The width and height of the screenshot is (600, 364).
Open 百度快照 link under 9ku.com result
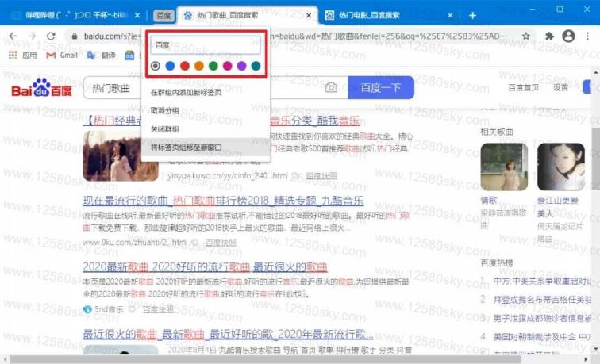pos(221,243)
